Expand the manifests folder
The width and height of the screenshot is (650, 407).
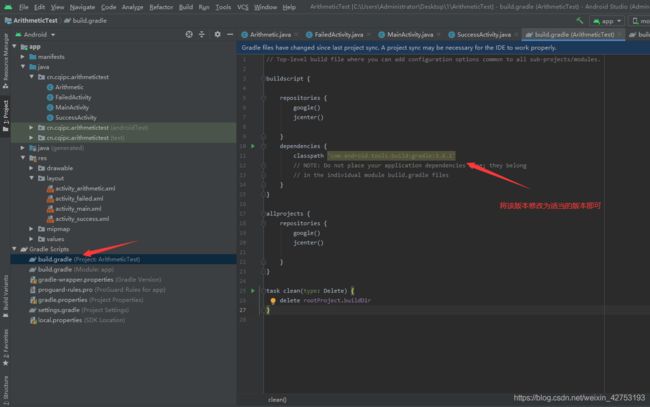pos(23,57)
